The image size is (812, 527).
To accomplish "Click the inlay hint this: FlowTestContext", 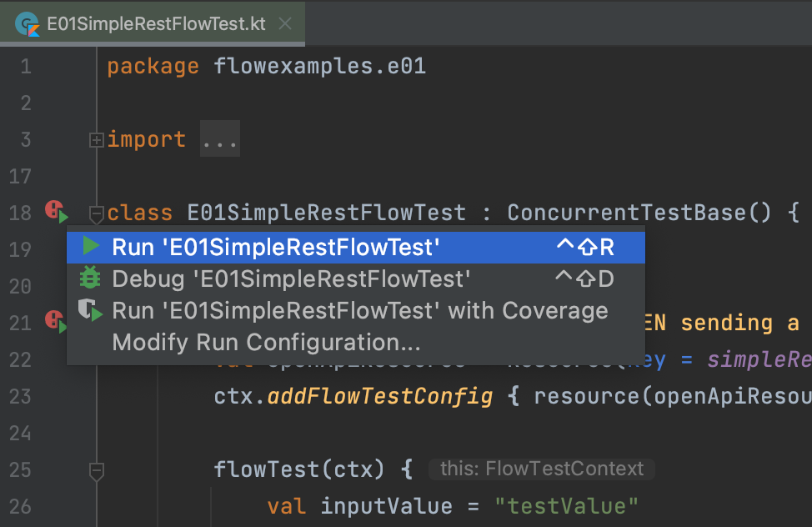I will [541, 469].
